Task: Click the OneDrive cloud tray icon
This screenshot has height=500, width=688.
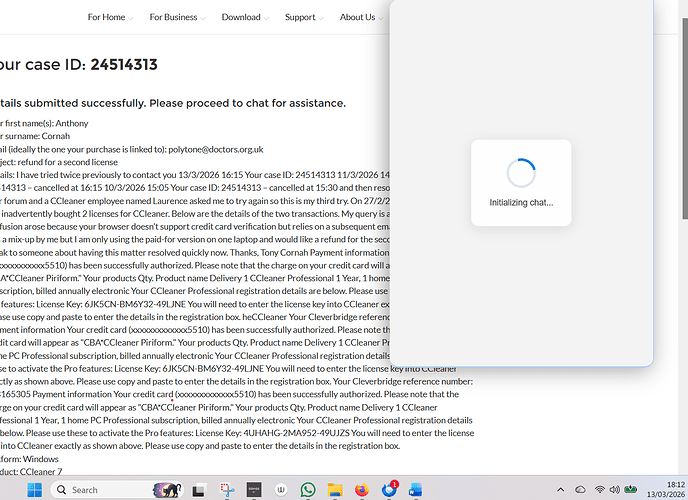Action: point(580,489)
